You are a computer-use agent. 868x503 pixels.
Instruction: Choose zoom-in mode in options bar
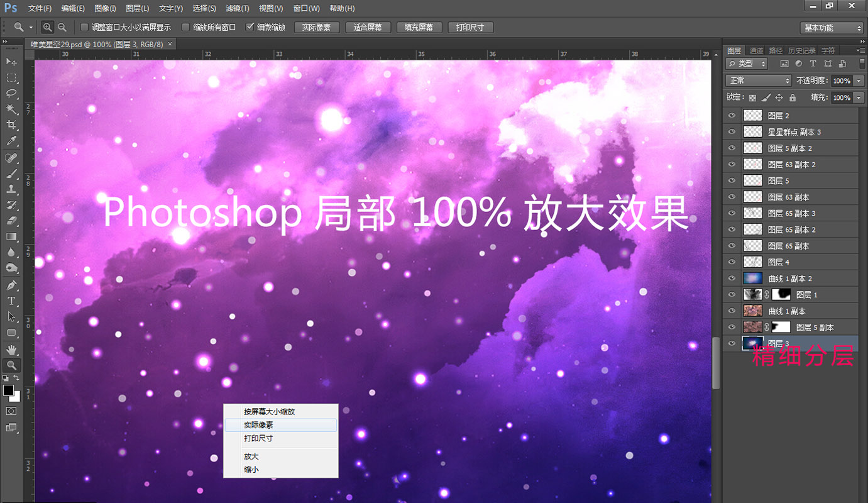(48, 27)
